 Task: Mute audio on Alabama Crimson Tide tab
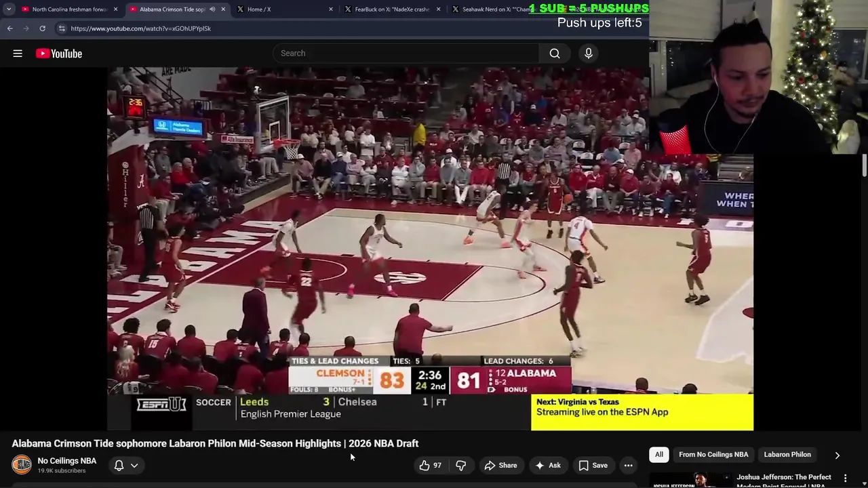point(212,9)
